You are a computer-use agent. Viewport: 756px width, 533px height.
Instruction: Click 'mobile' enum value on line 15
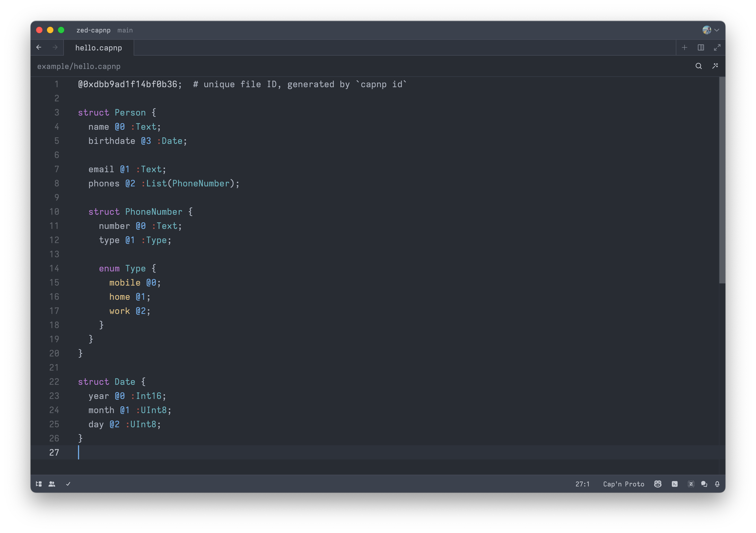tap(125, 283)
